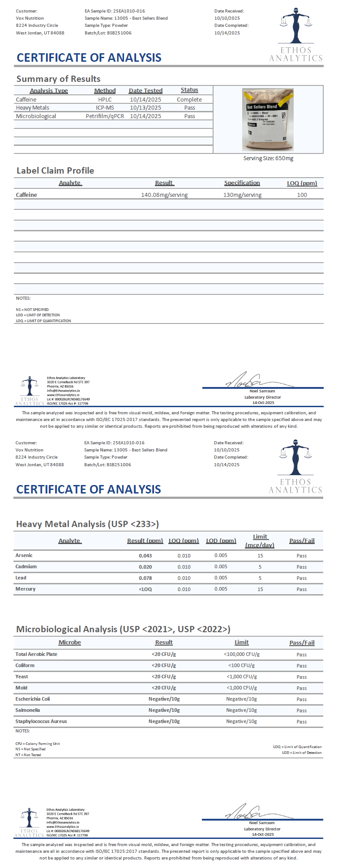Click the 'Coliform' row label
The image size is (338, 868).
(25, 665)
